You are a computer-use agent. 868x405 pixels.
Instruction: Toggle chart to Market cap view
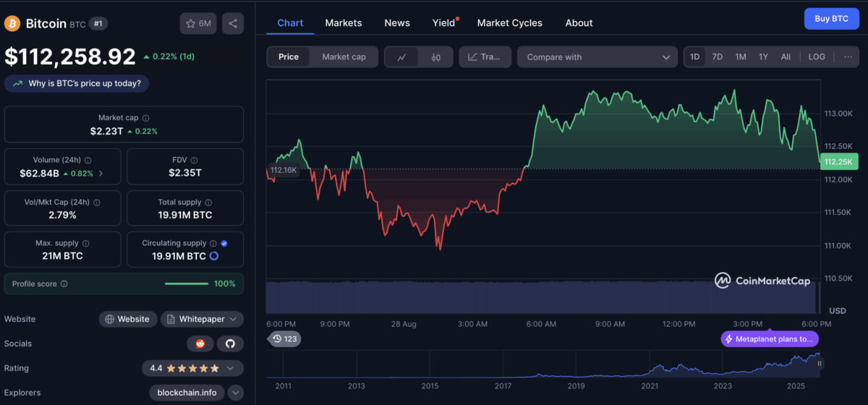click(344, 57)
